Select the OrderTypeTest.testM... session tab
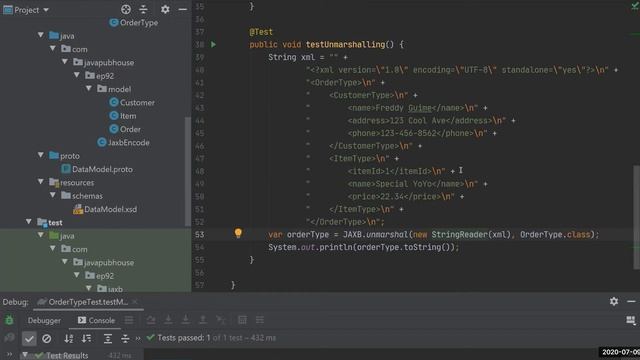 88,302
